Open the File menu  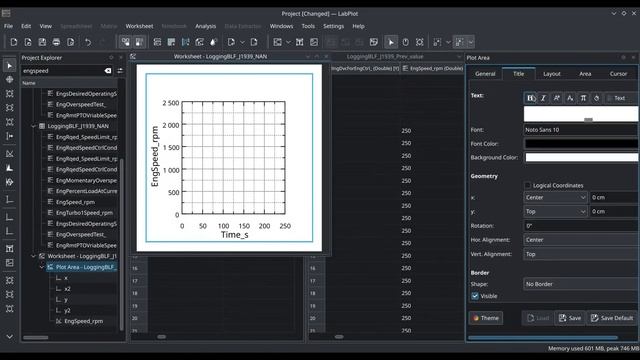pos(8,26)
